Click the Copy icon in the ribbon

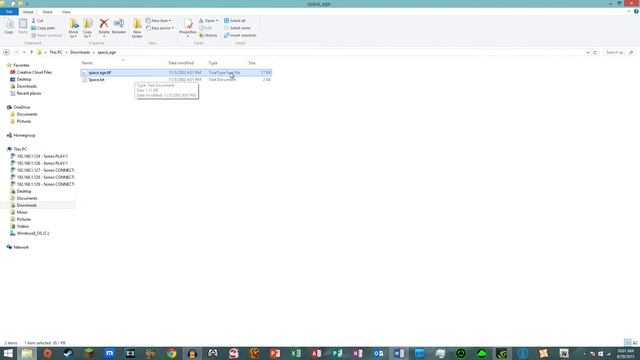tap(9, 26)
